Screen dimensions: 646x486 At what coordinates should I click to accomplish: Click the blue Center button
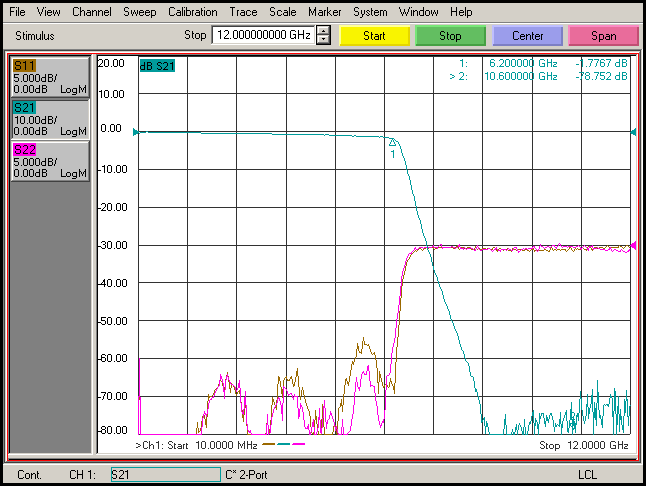527,36
